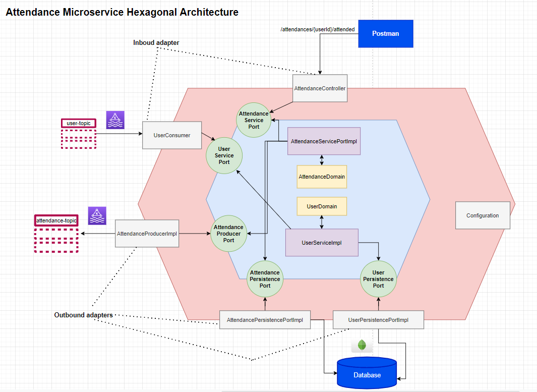Click the Kafka icon near attendance-topic
The width and height of the screenshot is (537, 392).
(x=96, y=215)
